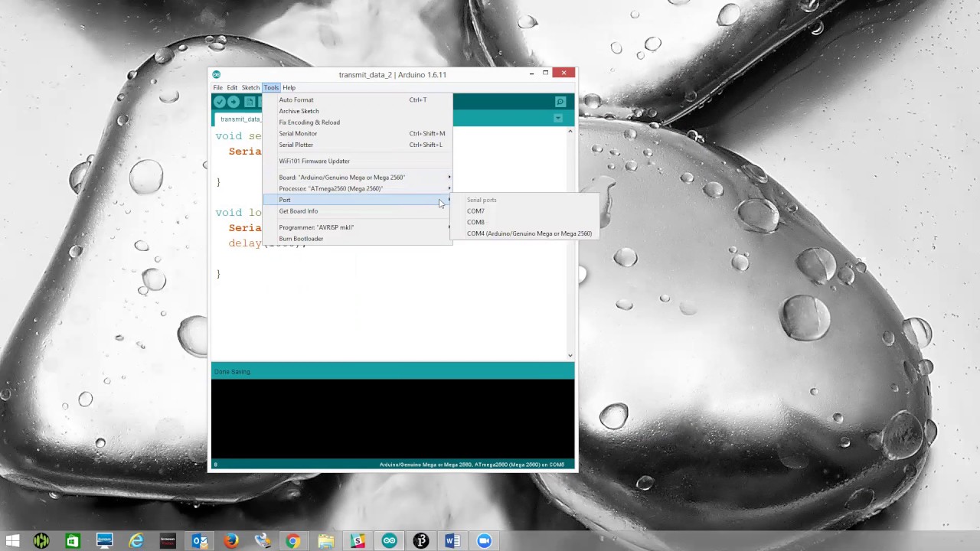The height and width of the screenshot is (551, 980).
Task: Click the Verify checkmark toolbar icon
Action: coord(220,102)
